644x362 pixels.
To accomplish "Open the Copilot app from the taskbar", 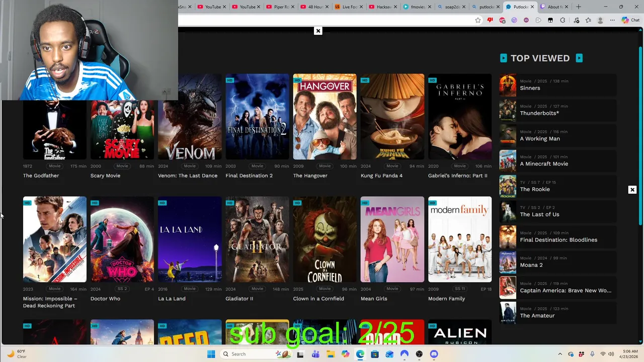I will tap(345, 354).
